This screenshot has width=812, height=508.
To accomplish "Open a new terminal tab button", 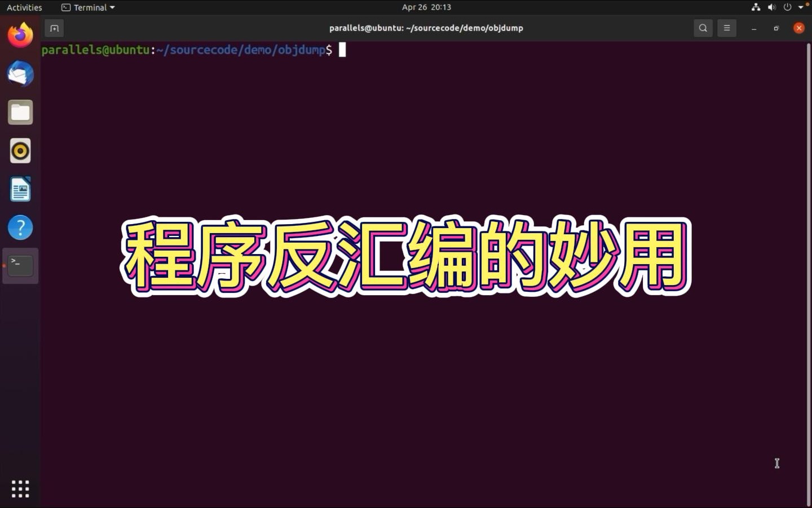I will [54, 28].
